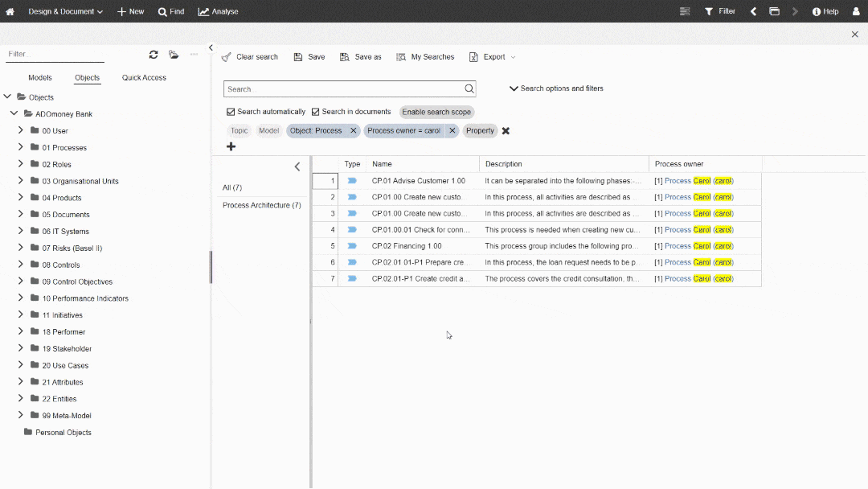Remove the Object: Process filter chip
The image size is (868, 489).
[x=353, y=131]
